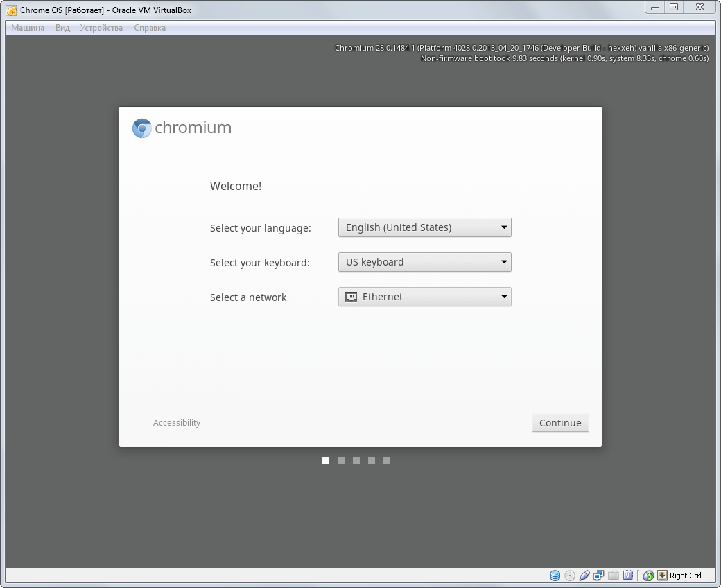Click the second setup step indicator square
The width and height of the screenshot is (721, 588).
[341, 460]
